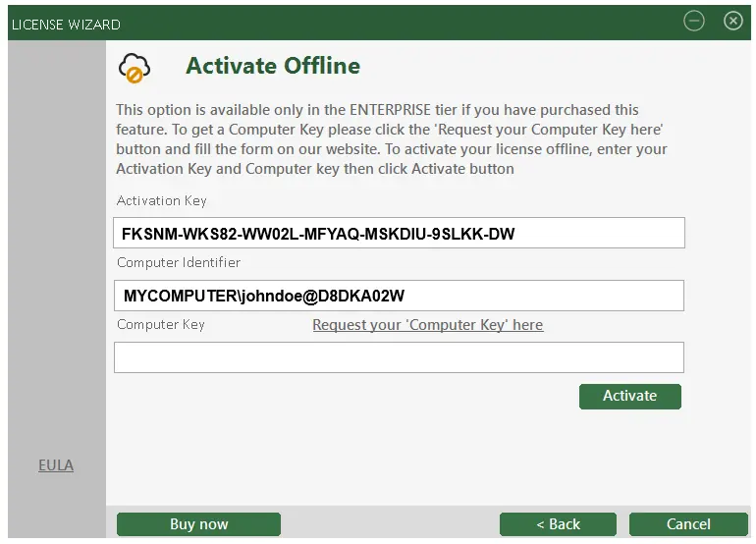Click the footer bar between Buy now and Back
This screenshot has width=756, height=544.
pos(390,524)
